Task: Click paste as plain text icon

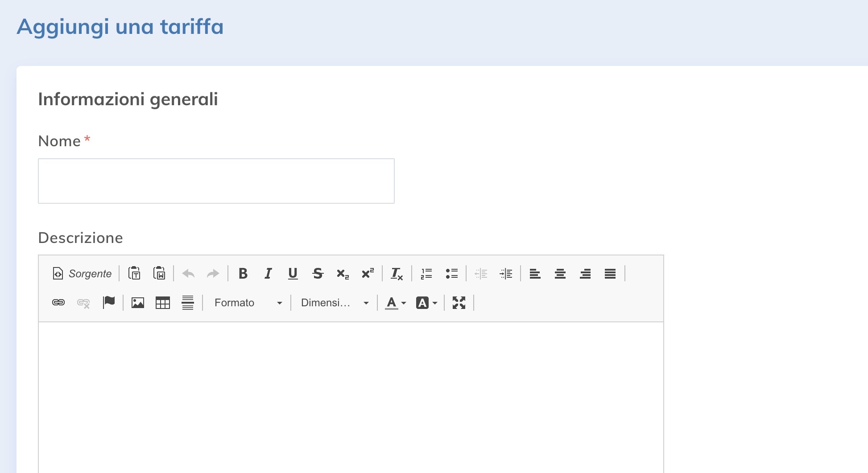Action: 134,273
